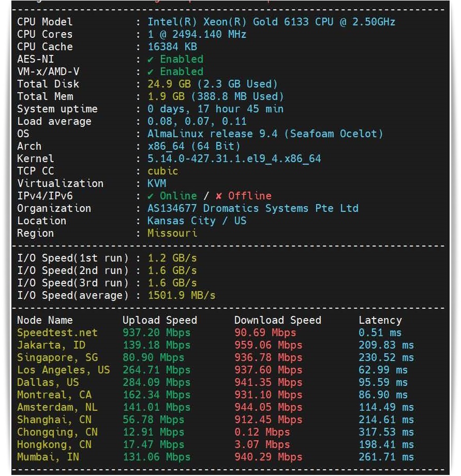Screen dimensions: 461x476
Task: Click the Kernel version string
Action: tap(234, 159)
